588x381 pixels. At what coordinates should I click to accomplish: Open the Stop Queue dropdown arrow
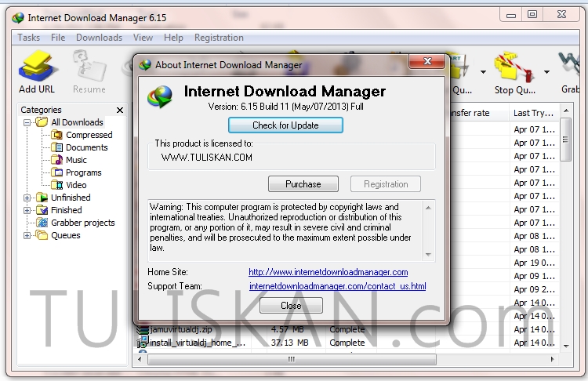point(546,71)
